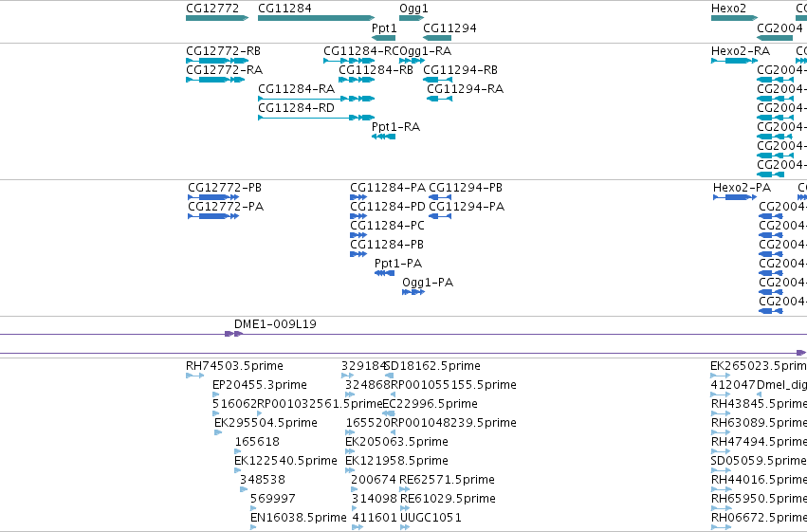
Task: Open the Ppt1-PA protein label
Action: [x=398, y=264]
